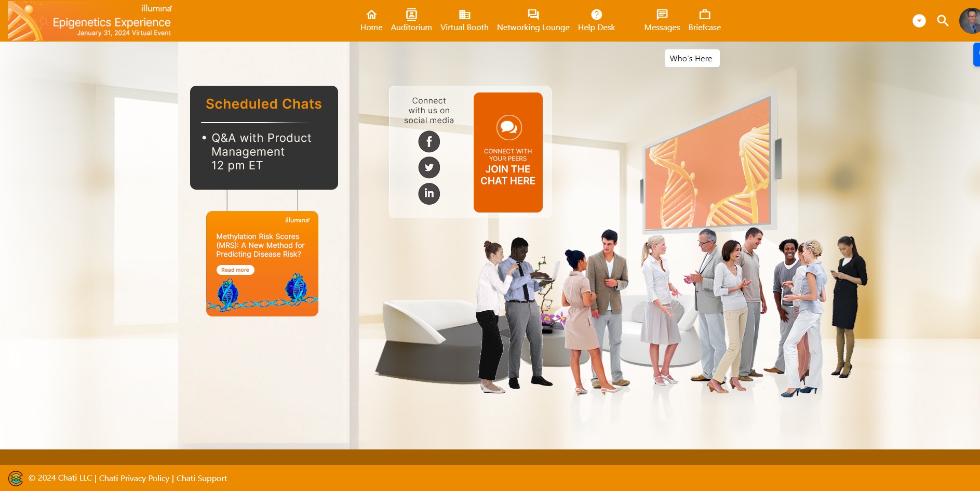980x491 pixels.
Task: Open the LinkedIn social media icon
Action: click(429, 194)
